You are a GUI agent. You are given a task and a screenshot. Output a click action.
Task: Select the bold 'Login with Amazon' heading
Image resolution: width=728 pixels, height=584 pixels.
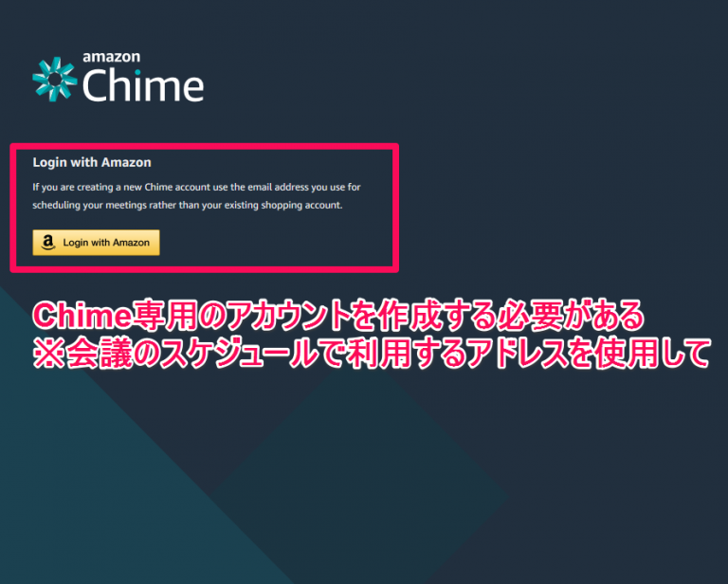92,162
